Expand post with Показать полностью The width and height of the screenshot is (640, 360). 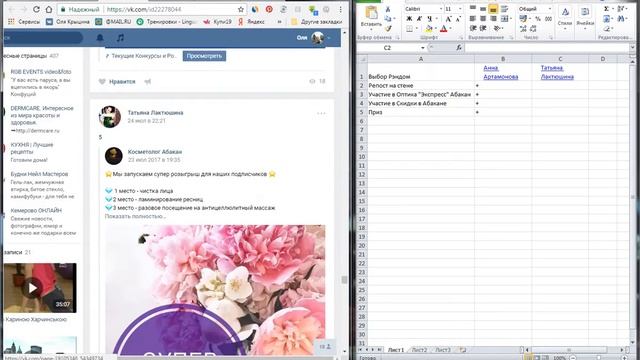135,216
